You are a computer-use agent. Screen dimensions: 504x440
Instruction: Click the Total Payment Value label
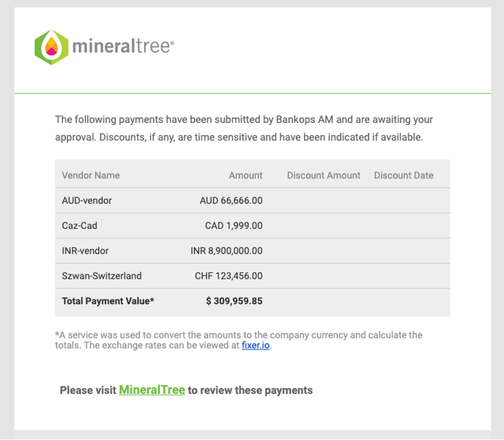pyautogui.click(x=108, y=301)
